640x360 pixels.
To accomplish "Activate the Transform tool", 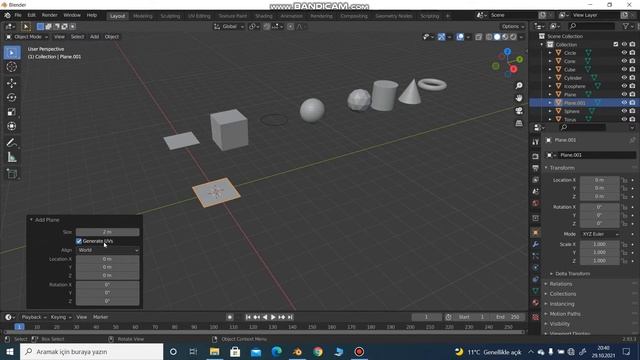I will pos(12,126).
